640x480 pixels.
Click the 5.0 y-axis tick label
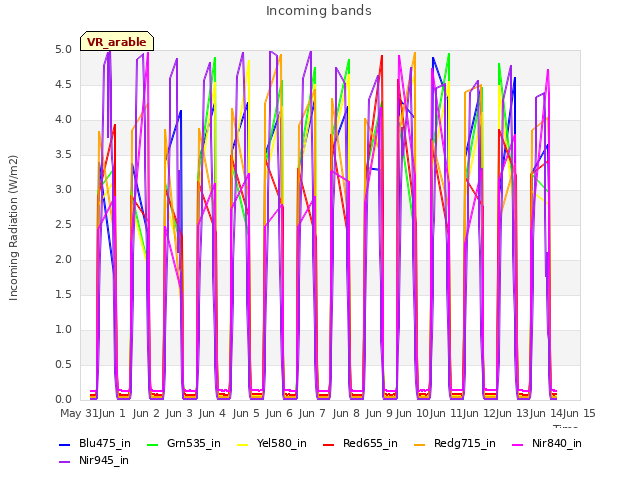coord(63,50)
